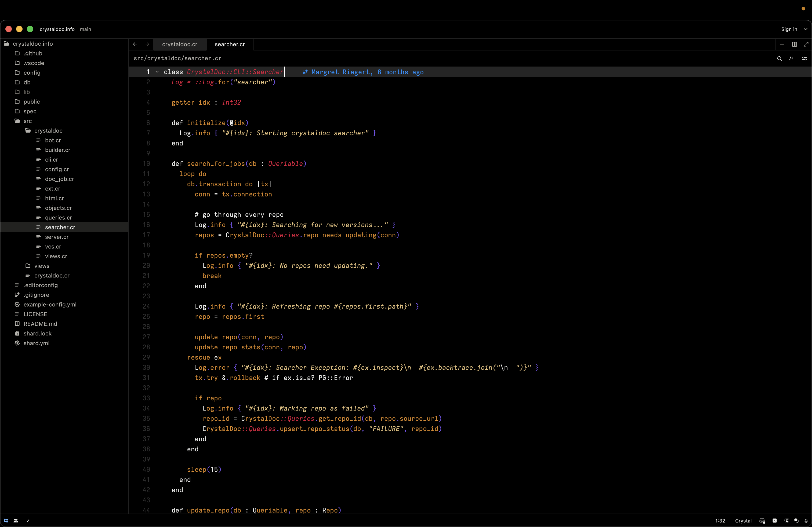Open the collaboration panel icon
Image resolution: width=812 pixels, height=527 pixels.
16,521
